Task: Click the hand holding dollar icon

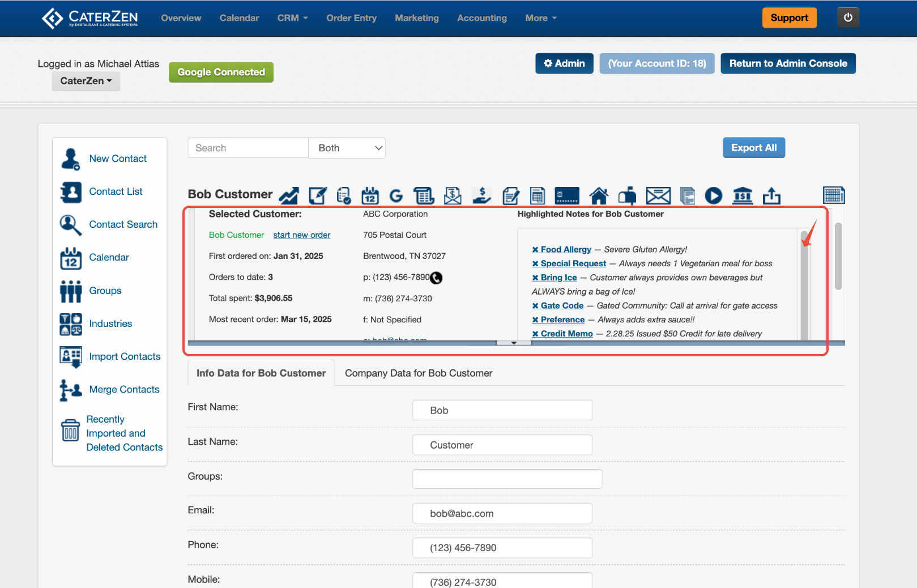Action: coord(481,195)
